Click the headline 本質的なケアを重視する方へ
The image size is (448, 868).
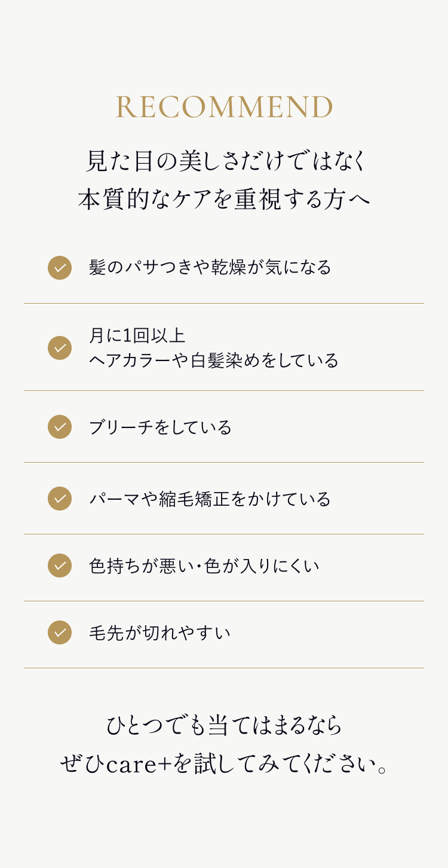pyautogui.click(x=224, y=200)
